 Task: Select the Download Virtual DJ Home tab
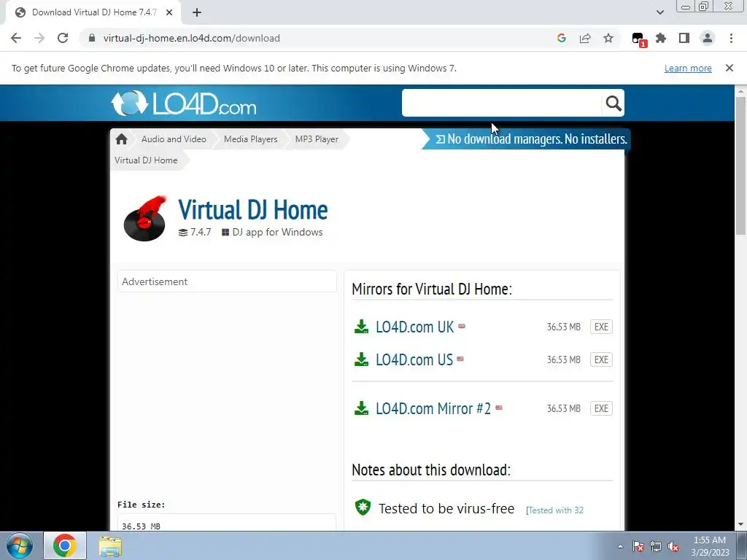(x=93, y=12)
